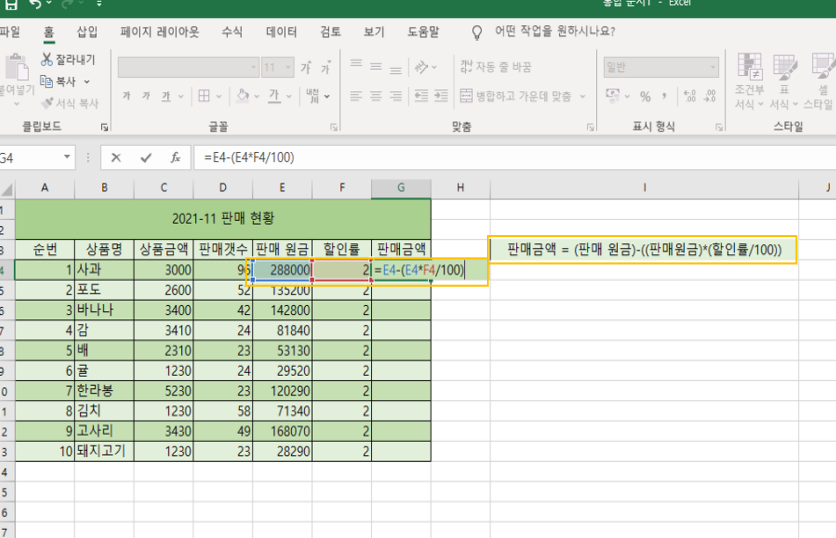836x538 pixels.
Task: Open Number (표시 형식) dialog launcher
Action: 719,127
